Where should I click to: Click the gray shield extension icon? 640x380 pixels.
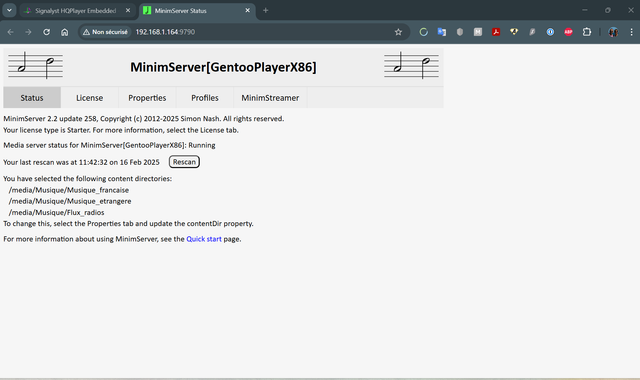tap(460, 32)
